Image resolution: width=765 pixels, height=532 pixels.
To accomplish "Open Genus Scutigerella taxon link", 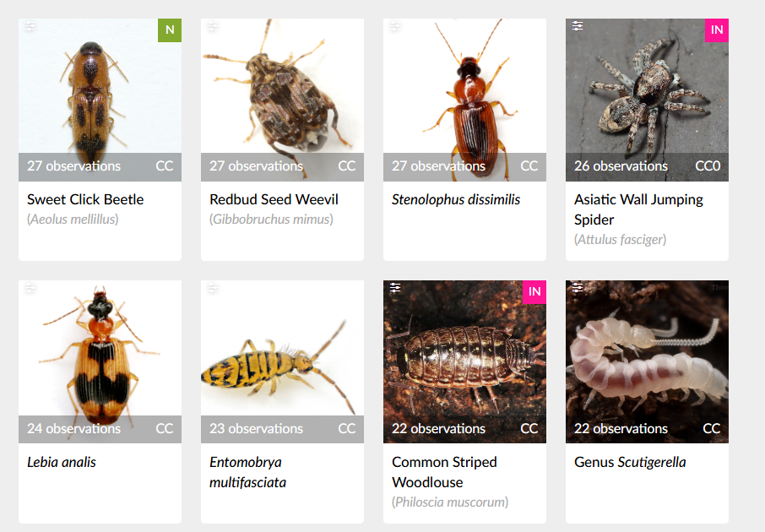I will point(630,462).
